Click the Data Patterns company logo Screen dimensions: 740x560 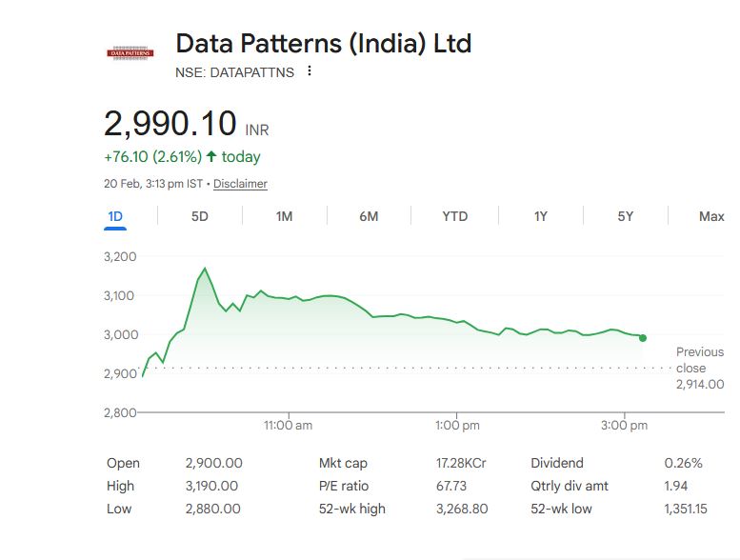(130, 53)
